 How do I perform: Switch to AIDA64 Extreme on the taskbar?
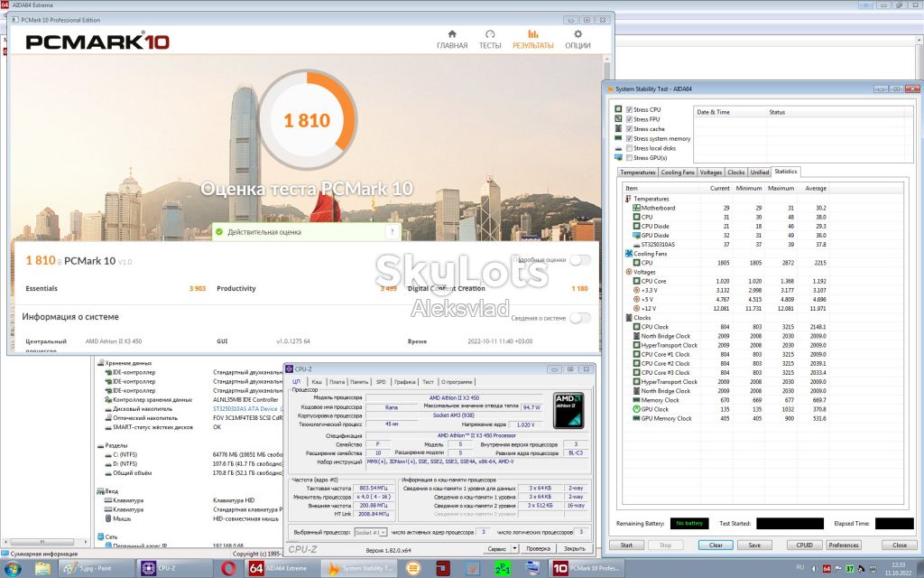(x=282, y=569)
